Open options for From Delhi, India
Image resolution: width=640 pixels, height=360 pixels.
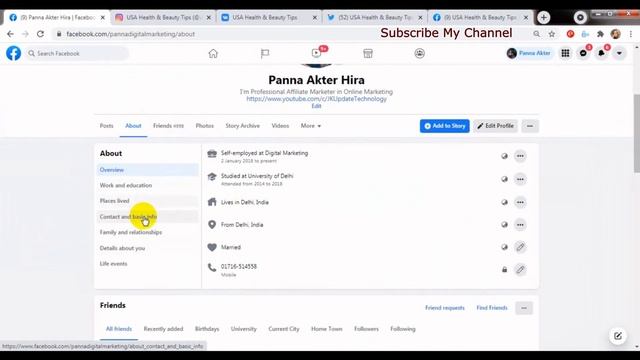click(x=520, y=224)
